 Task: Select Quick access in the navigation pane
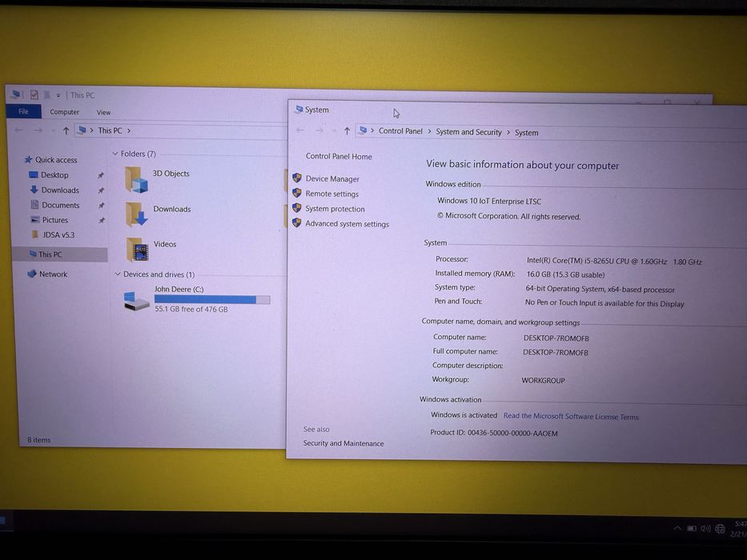[x=56, y=159]
